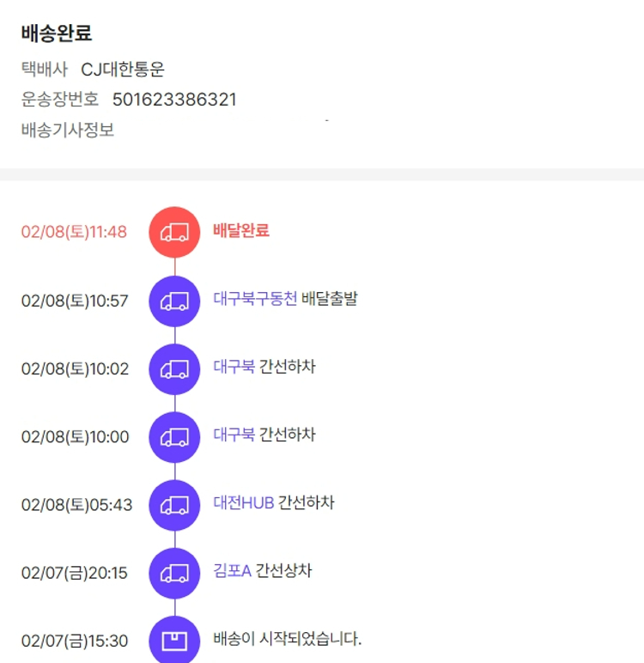This screenshot has width=644, height=663.
Task: Open the 대구북 link in the 10:00 entry
Action: (234, 435)
